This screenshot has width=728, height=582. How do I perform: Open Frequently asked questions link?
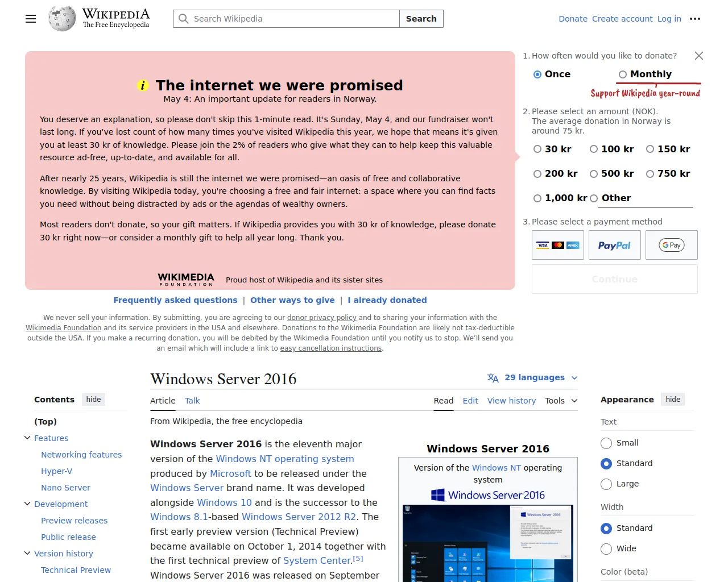click(175, 300)
